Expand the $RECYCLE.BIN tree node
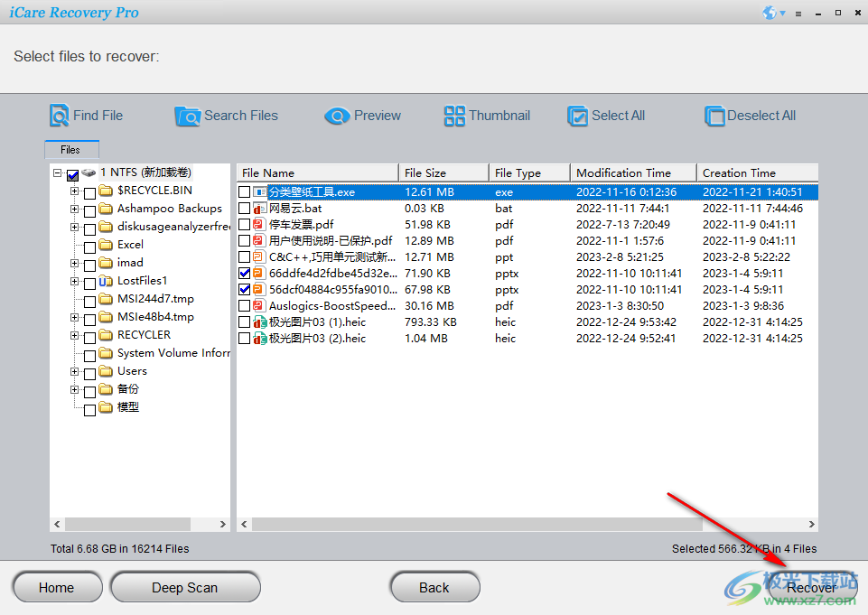The width and height of the screenshot is (868, 615). pyautogui.click(x=75, y=190)
